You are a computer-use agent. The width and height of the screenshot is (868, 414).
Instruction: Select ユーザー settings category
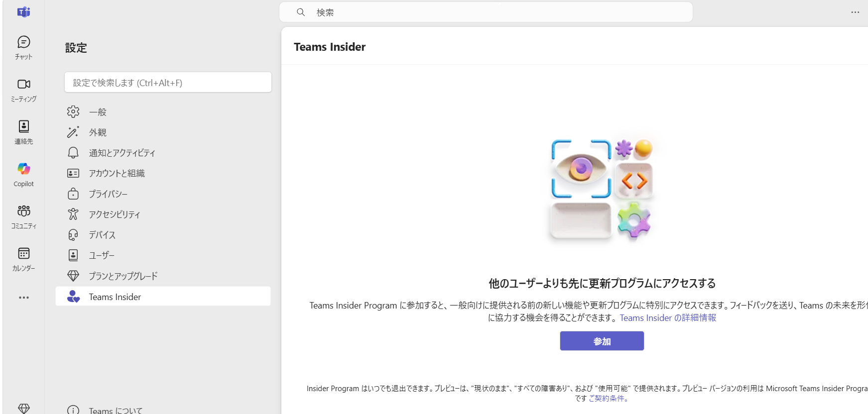click(x=163, y=255)
